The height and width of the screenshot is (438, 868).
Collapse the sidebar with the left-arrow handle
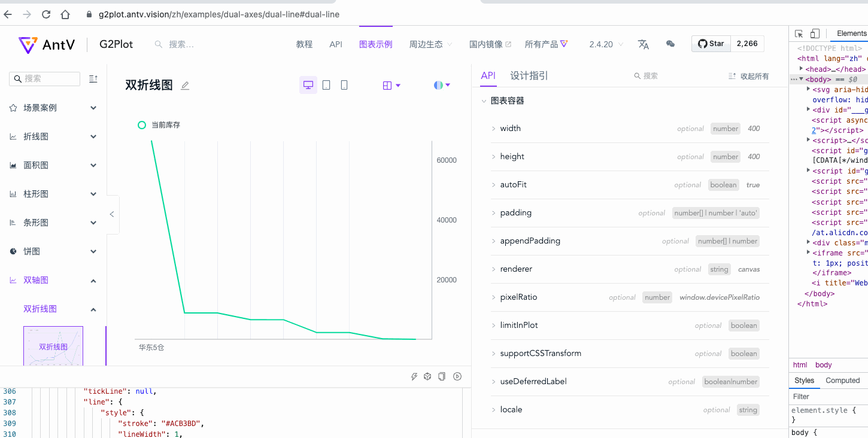(112, 214)
